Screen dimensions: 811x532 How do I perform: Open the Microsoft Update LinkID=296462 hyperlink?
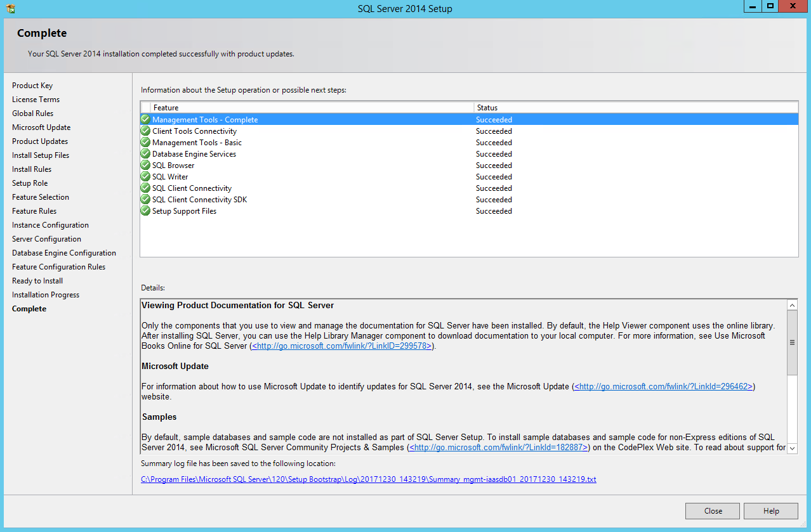663,386
